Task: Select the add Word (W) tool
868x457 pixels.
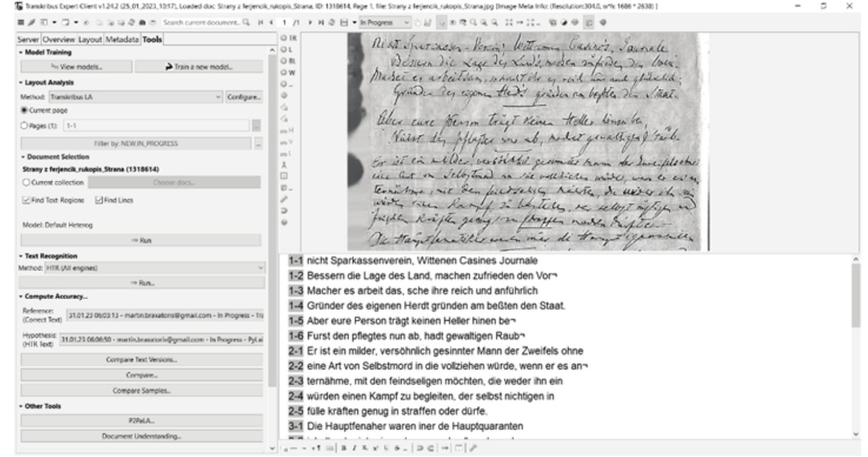Action: [284, 72]
